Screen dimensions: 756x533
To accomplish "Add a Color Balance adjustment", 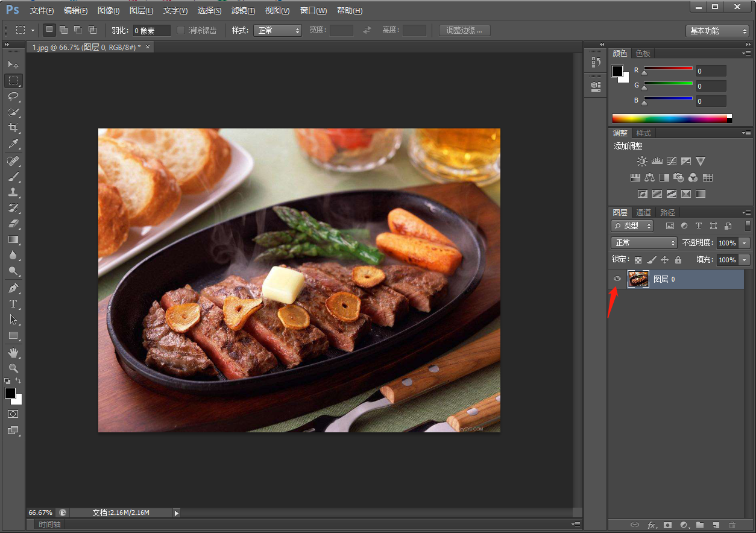I will click(649, 178).
